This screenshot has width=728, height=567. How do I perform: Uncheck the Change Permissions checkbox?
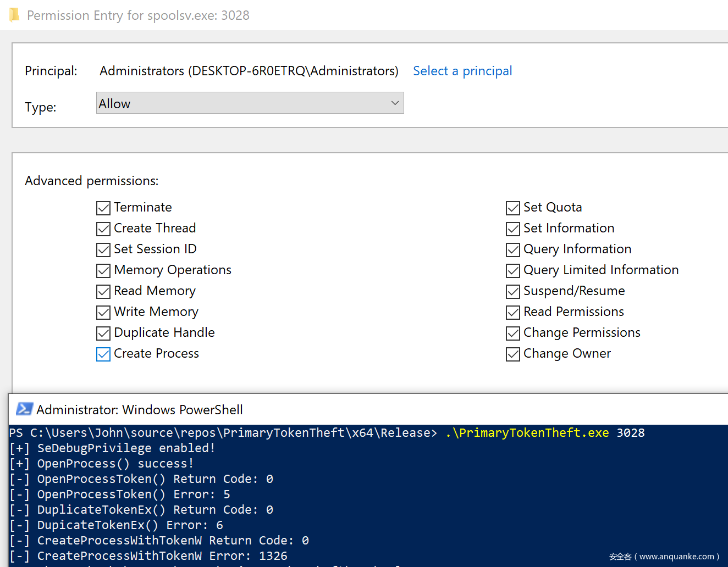point(512,333)
